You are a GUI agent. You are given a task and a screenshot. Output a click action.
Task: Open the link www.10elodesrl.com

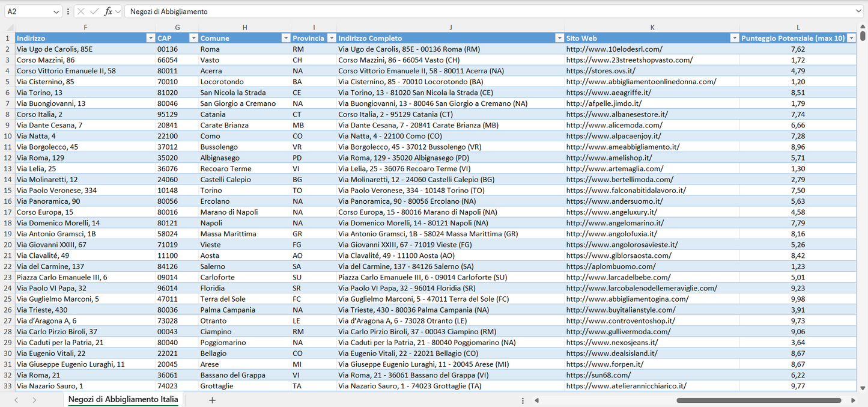click(x=613, y=49)
